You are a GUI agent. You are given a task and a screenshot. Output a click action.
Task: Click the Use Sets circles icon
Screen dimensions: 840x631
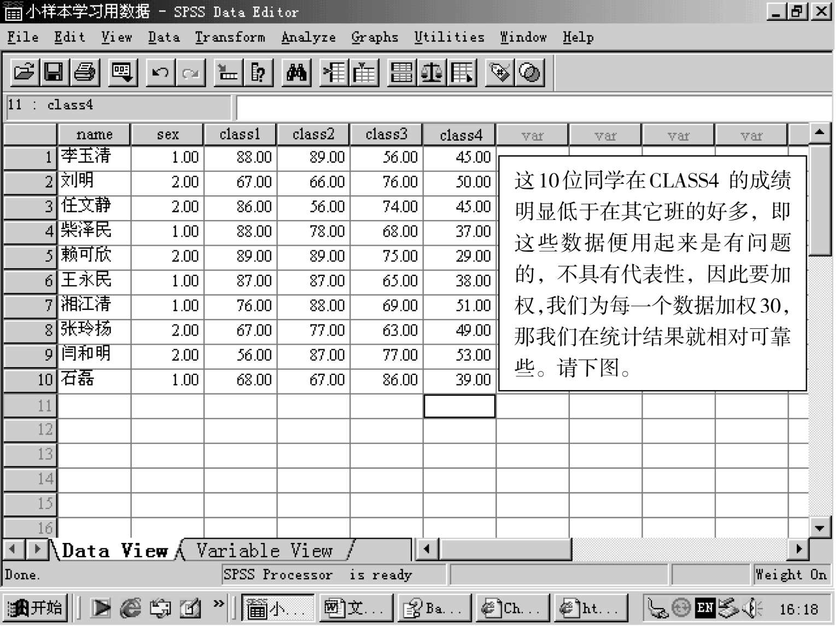529,73
